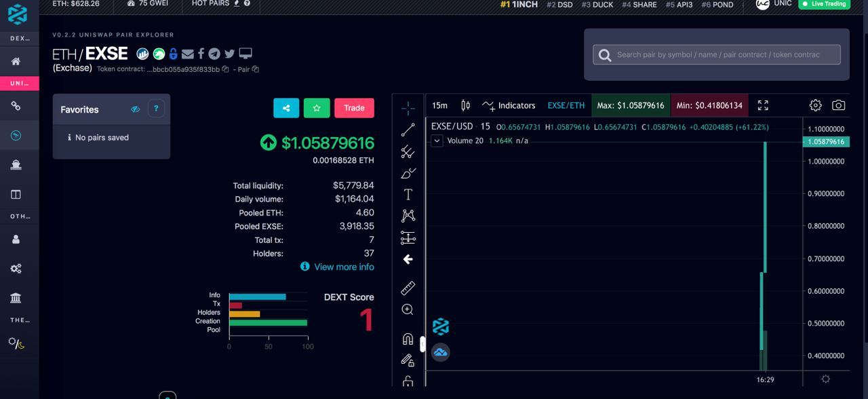This screenshot has width=868, height=399.
Task: Select the zoom in magnifier tool
Action: [408, 309]
